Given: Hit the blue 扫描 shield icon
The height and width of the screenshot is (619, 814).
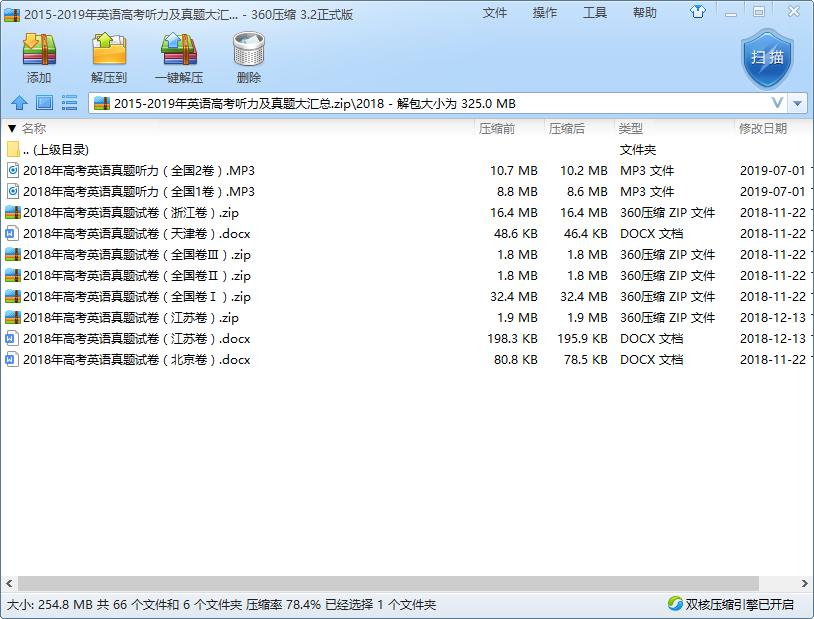Looking at the screenshot, I should coord(767,58).
